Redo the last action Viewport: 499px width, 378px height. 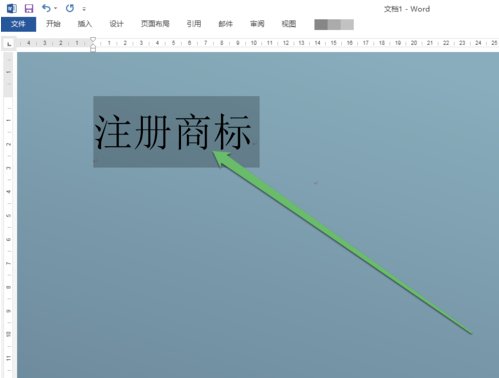coord(70,8)
